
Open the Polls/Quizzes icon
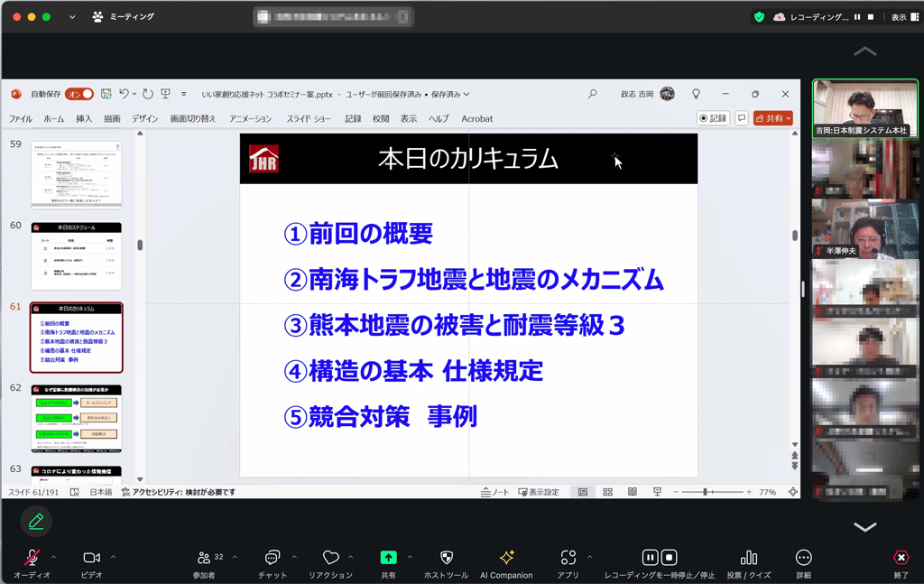(x=748, y=558)
